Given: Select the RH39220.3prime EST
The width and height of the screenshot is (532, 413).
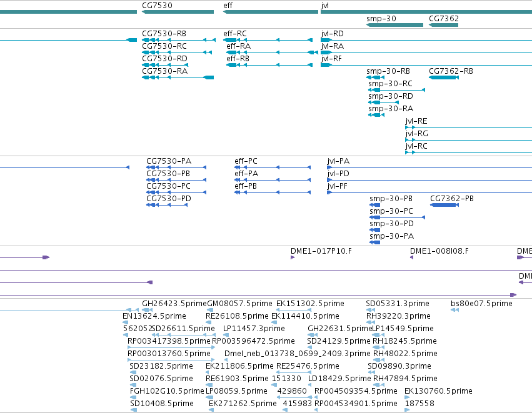Looking at the screenshot, I should point(371,322).
